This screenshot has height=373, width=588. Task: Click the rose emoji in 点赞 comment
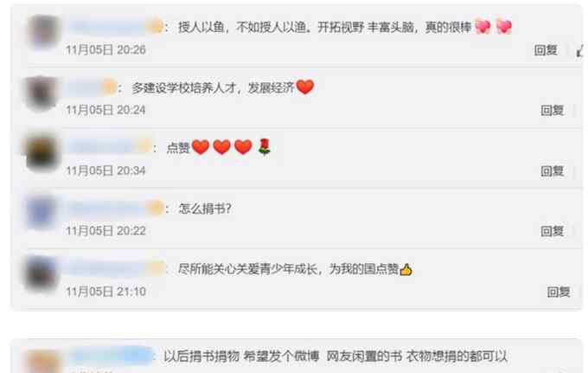pyautogui.click(x=265, y=147)
